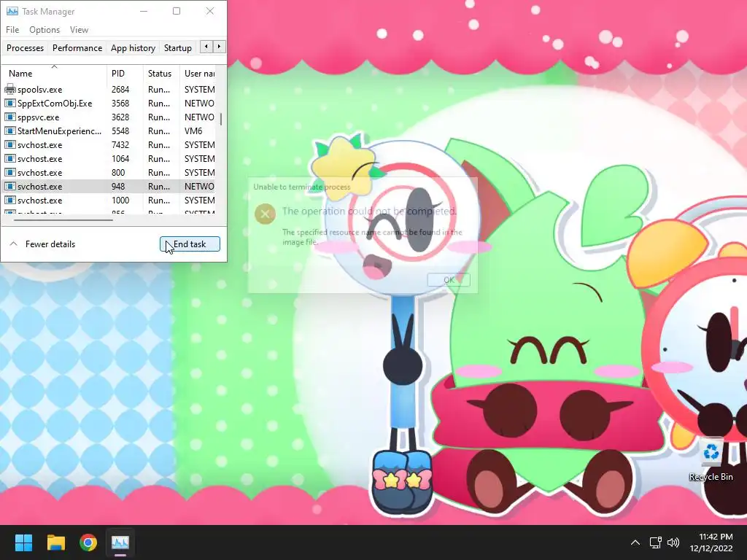Click PID 5548 cell

(120, 131)
